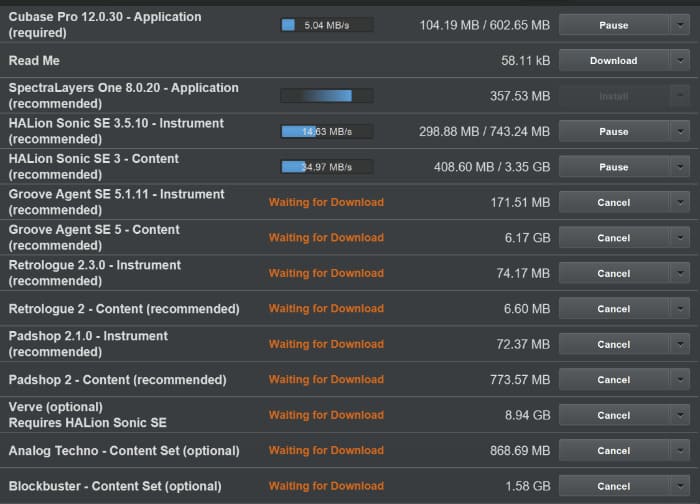The height and width of the screenshot is (504, 700).
Task: Cancel the Verve optional download
Action: click(614, 415)
